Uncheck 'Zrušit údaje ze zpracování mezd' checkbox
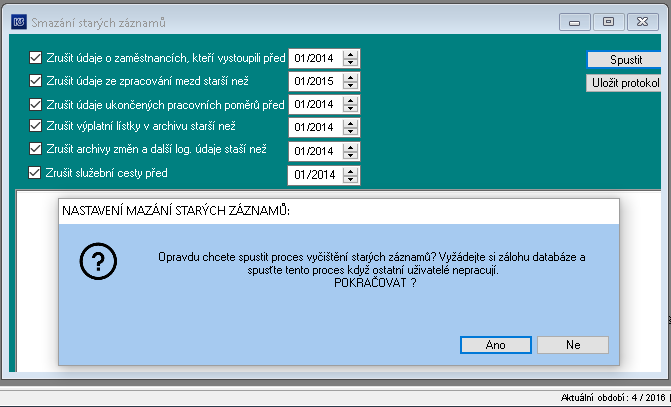Screen dimensions: 671x407 pos(36,81)
